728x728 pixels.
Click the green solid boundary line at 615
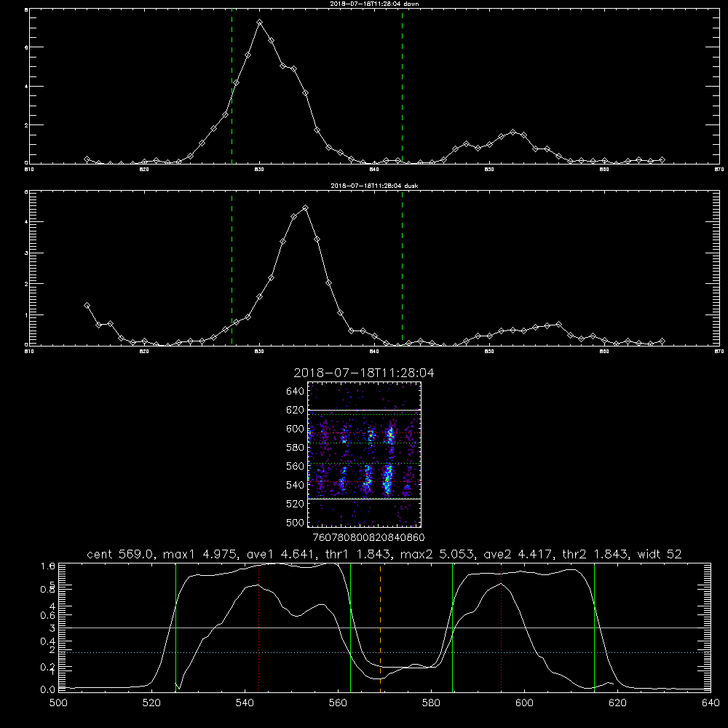[594, 628]
